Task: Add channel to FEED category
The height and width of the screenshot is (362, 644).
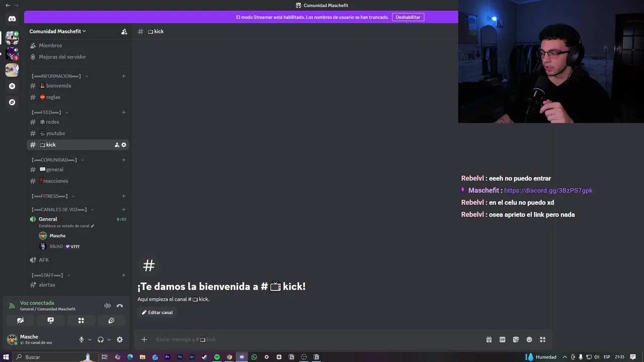Action: pos(124,112)
